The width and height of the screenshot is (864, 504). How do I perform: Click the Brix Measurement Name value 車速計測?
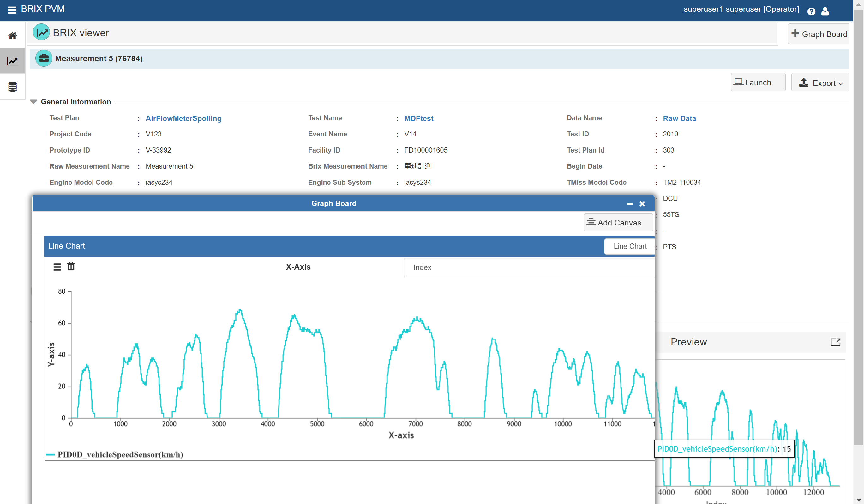[x=417, y=166]
